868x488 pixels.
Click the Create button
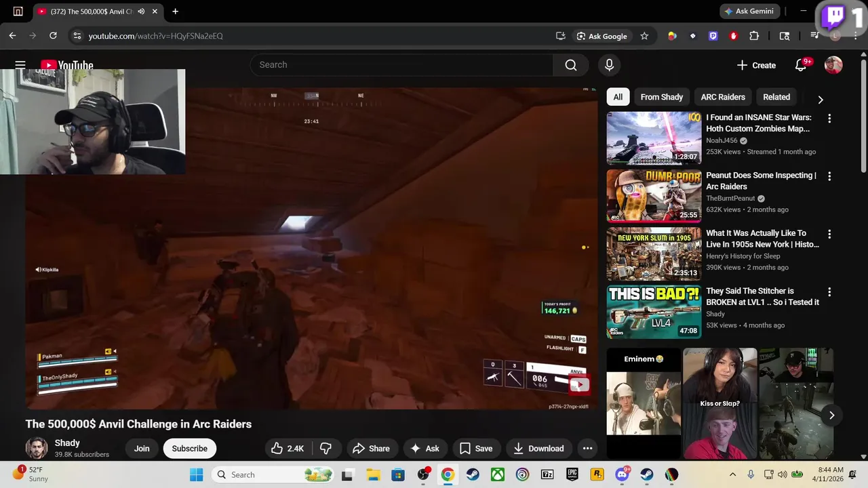(756, 65)
